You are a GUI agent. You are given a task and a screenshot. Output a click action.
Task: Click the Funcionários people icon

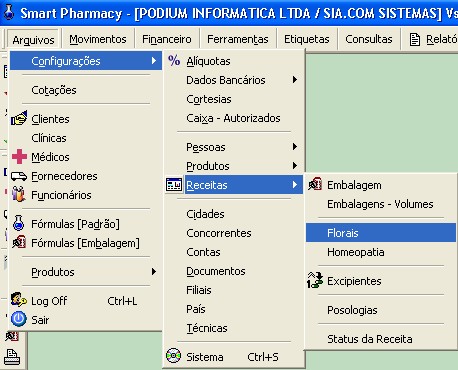pos(19,194)
